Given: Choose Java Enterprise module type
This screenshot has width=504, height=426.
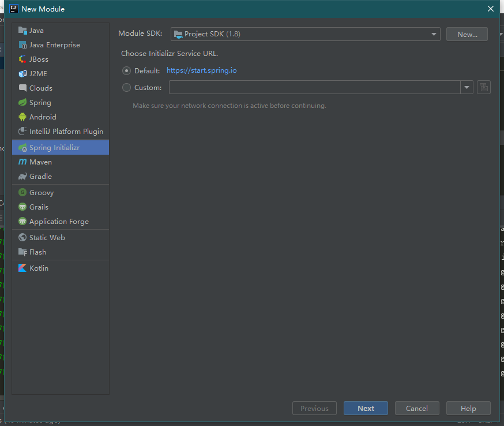Looking at the screenshot, I should [61, 45].
